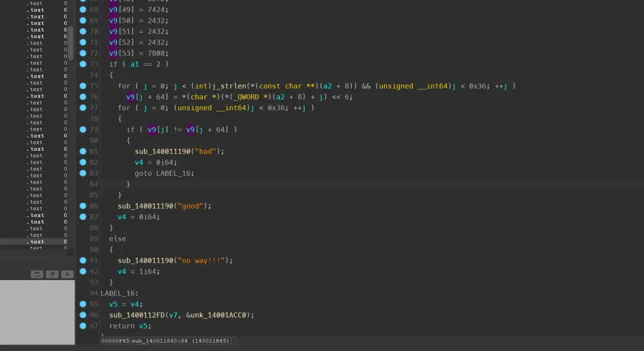644x351 pixels.
Task: Click 'const char **' cast on line 75
Action: coord(287,86)
